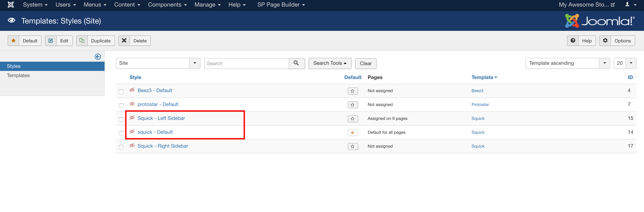Click preview eye icon for protostar - Default

(x=132, y=104)
